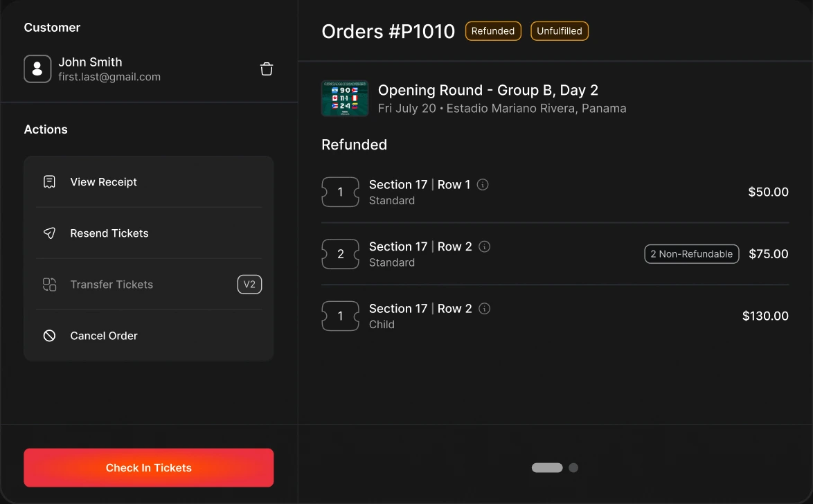Screen dimensions: 813x504
Task: Click the View Receipt icon
Action: 49,181
